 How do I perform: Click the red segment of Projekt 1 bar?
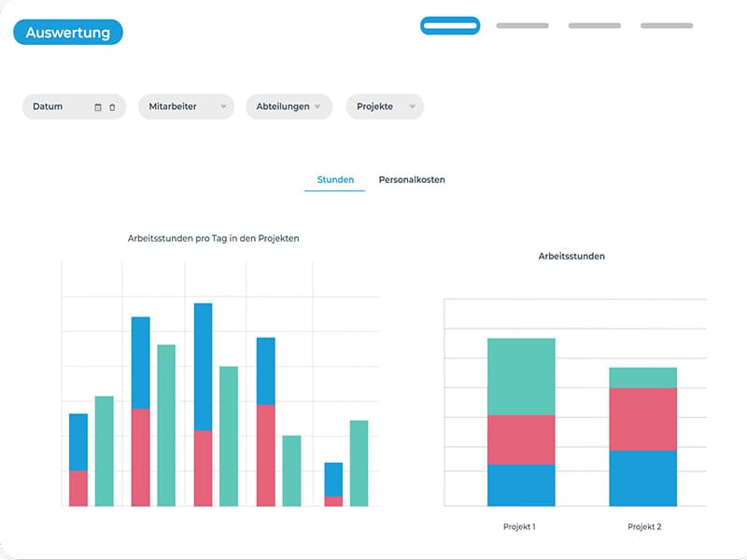tap(521, 440)
